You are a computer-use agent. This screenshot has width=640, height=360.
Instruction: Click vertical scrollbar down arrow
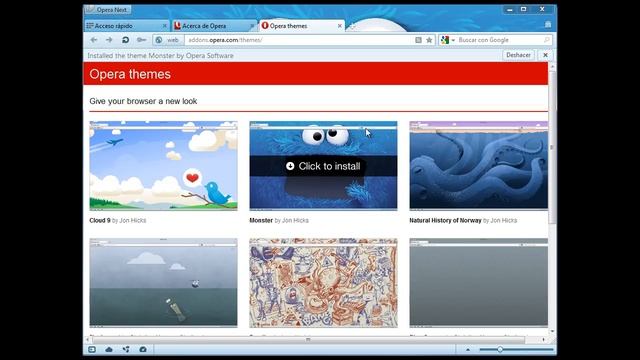click(553, 331)
